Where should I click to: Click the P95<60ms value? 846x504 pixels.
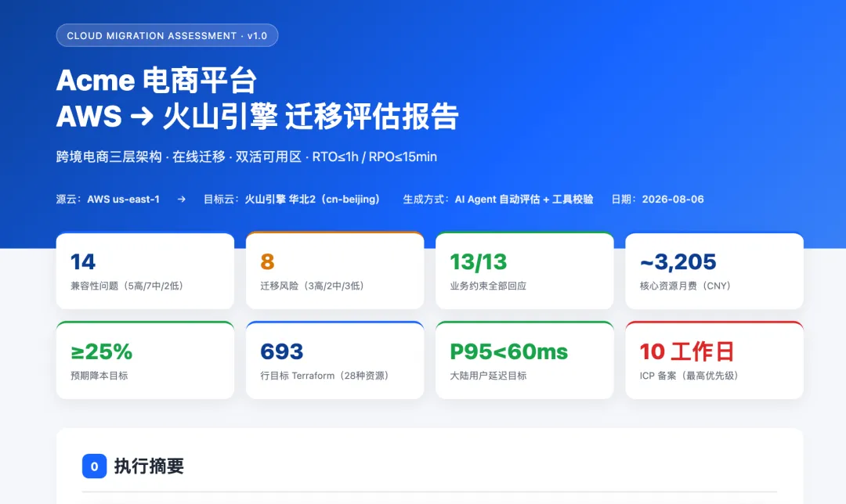click(x=509, y=352)
